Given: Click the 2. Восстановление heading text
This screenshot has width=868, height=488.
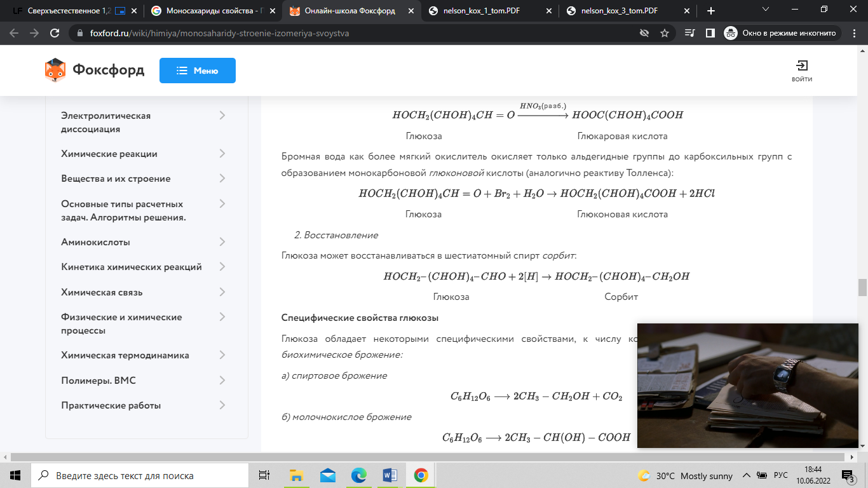Looking at the screenshot, I should pyautogui.click(x=336, y=235).
